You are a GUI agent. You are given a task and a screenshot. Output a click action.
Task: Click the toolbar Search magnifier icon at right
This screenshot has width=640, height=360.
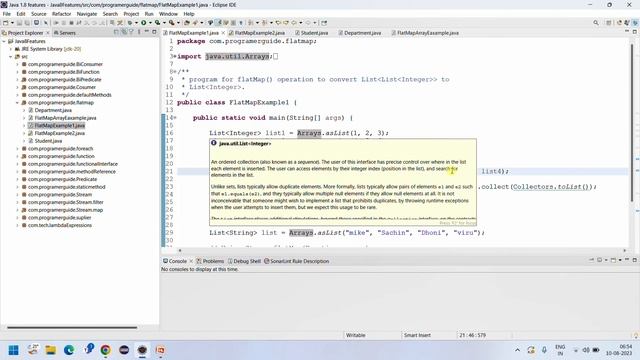[596, 23]
